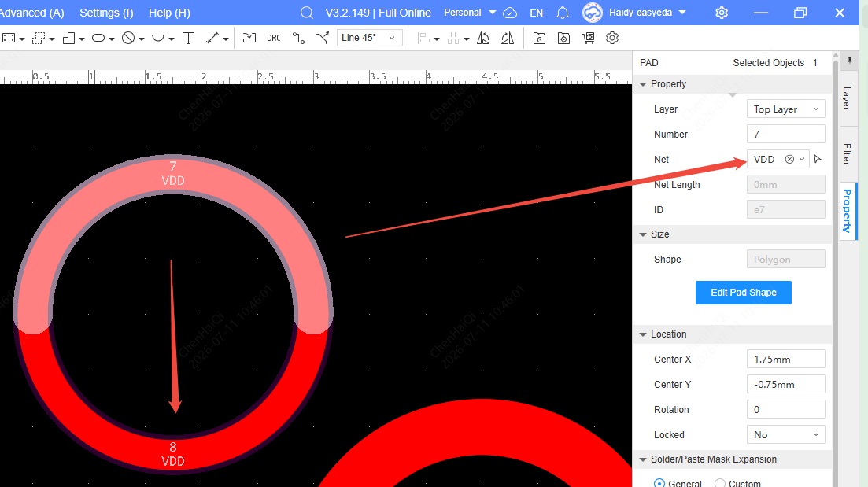Edit the Center Y field
Screen dimensions: 868x487
point(785,384)
